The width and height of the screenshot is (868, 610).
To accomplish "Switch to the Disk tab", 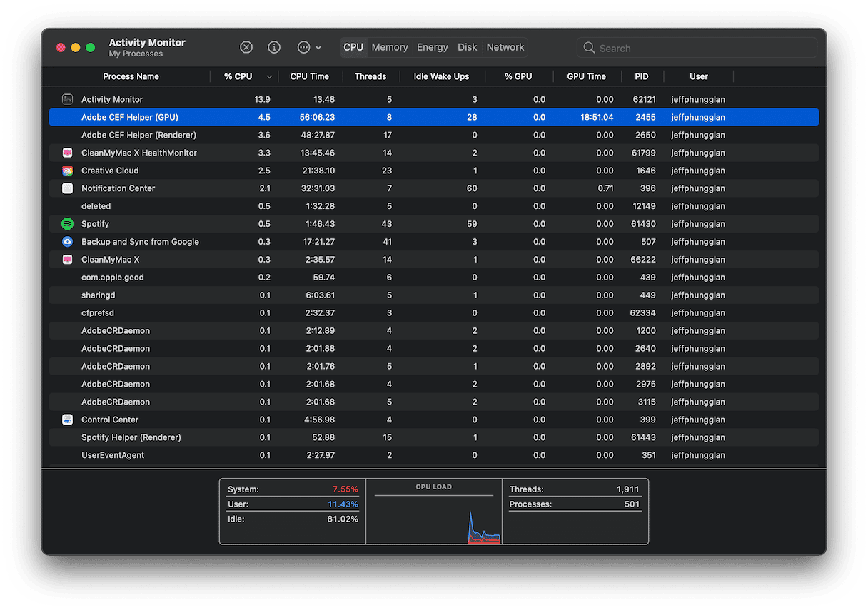I will click(468, 47).
